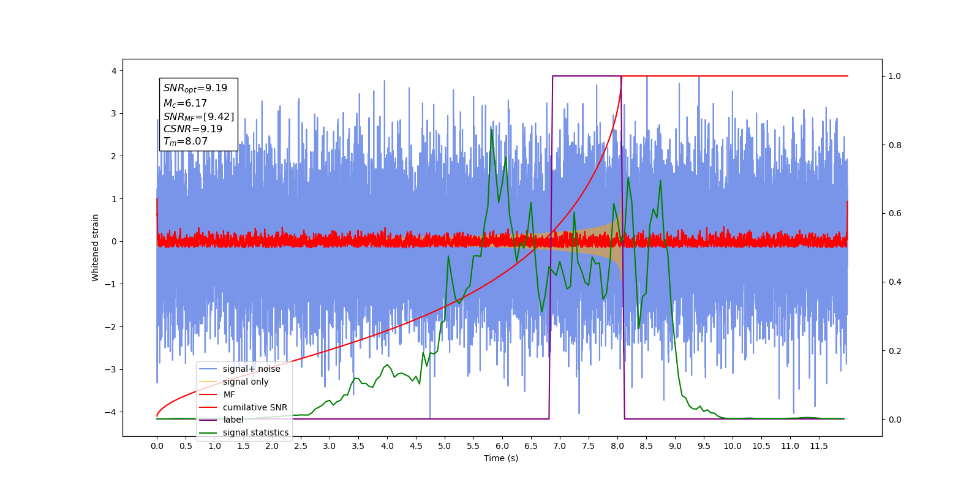The height and width of the screenshot is (490, 980).
Task: Click the 0 tick on left strain axis
Action: click(113, 241)
